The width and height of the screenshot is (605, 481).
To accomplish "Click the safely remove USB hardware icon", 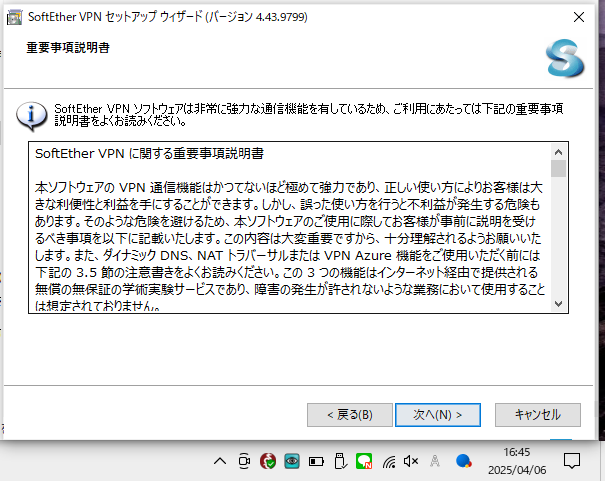I will [x=340, y=461].
